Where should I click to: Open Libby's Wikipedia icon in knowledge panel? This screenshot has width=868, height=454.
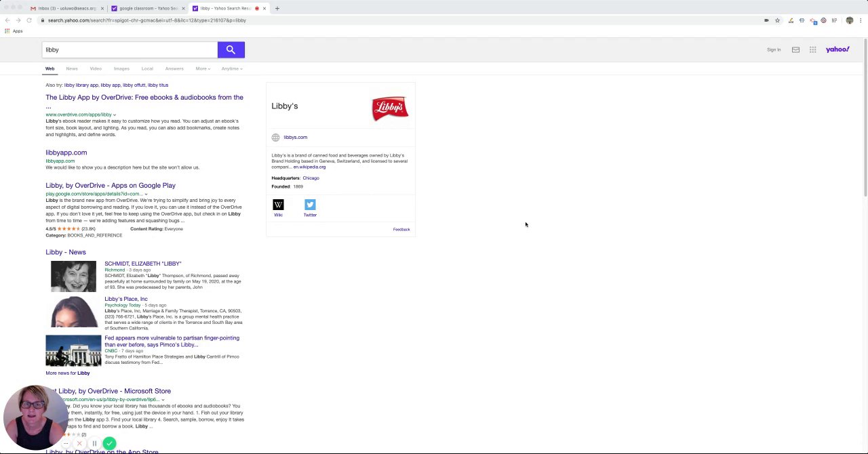click(x=278, y=205)
